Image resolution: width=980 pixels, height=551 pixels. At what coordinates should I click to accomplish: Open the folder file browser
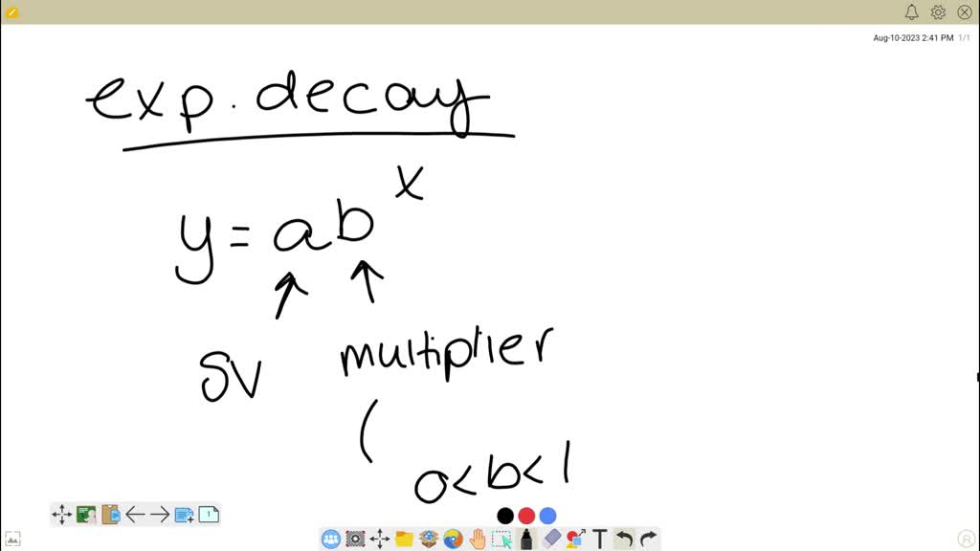[x=404, y=539]
